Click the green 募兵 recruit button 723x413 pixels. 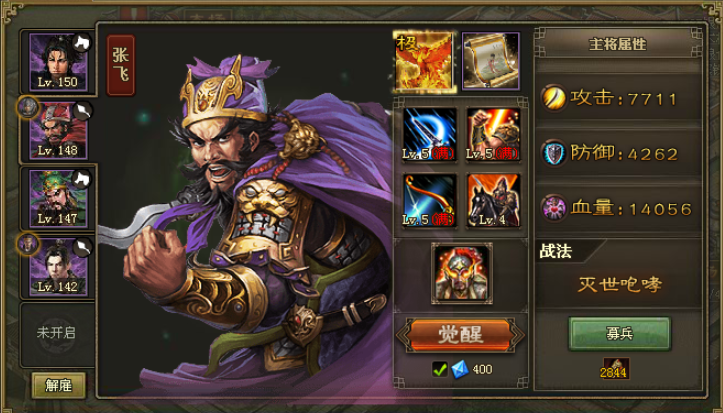[x=619, y=334]
